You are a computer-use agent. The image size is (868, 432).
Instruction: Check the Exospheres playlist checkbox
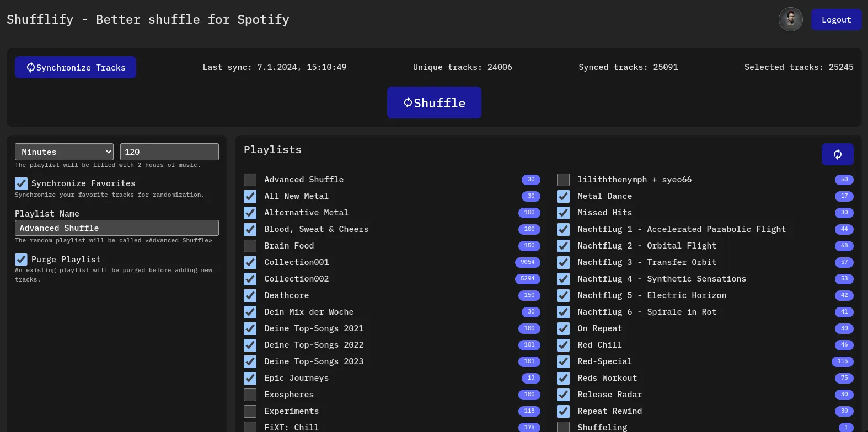click(250, 395)
